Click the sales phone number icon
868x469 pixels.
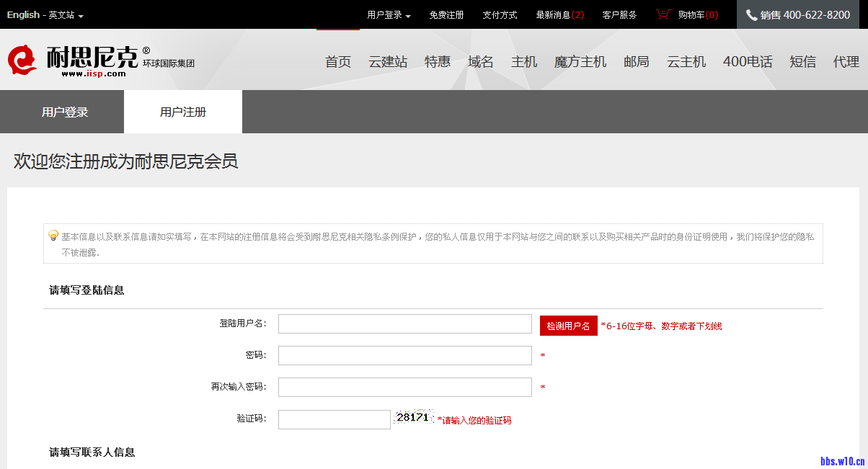pyautogui.click(x=751, y=15)
